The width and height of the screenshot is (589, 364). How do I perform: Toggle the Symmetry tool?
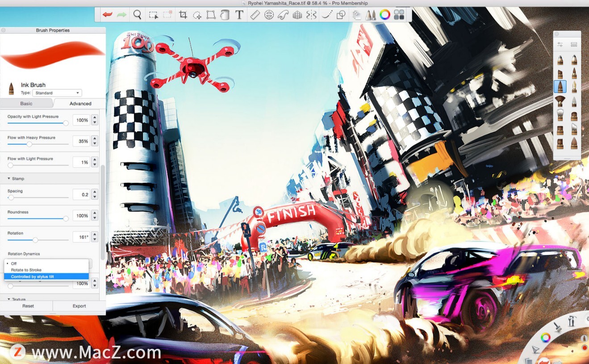(x=311, y=15)
